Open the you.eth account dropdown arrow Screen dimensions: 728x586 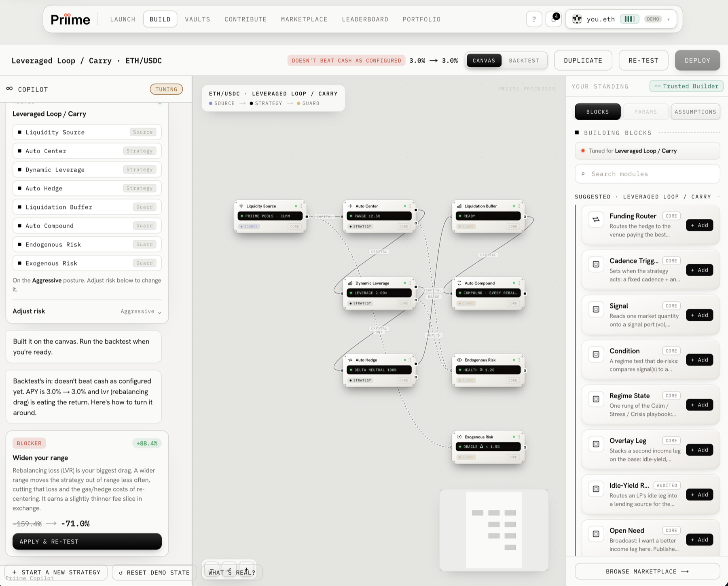(x=669, y=19)
